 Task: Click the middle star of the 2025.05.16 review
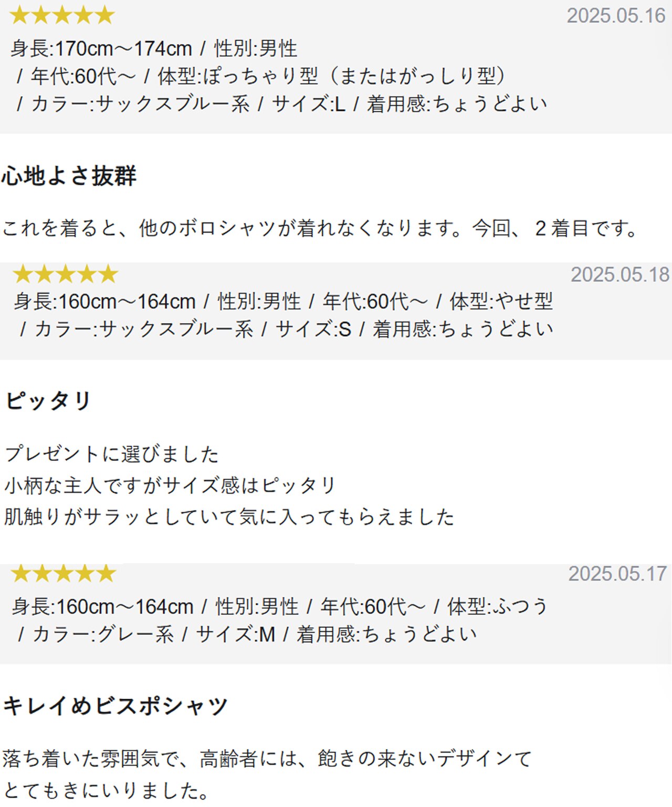point(62,15)
